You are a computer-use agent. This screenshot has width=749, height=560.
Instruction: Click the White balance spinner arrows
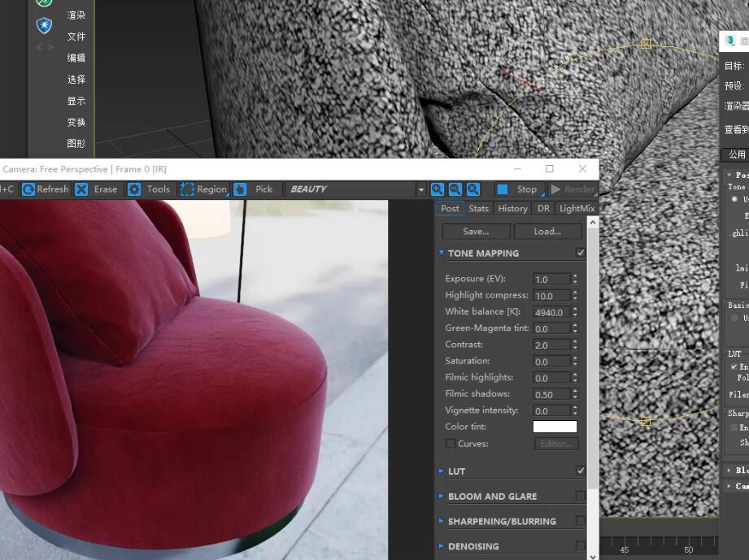(x=575, y=312)
